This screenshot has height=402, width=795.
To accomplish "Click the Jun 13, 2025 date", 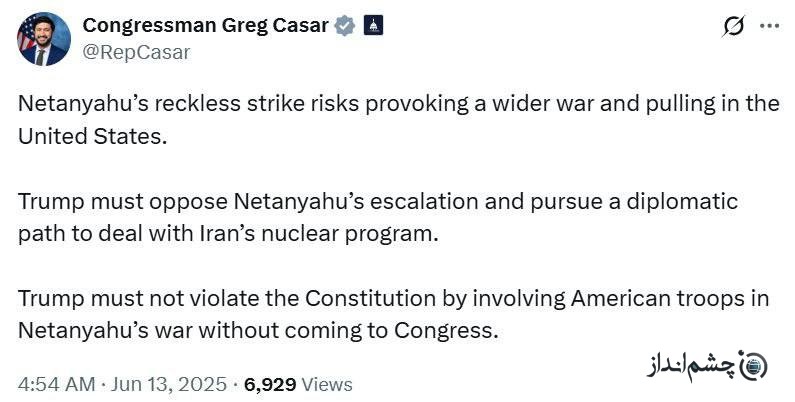I will [x=168, y=384].
